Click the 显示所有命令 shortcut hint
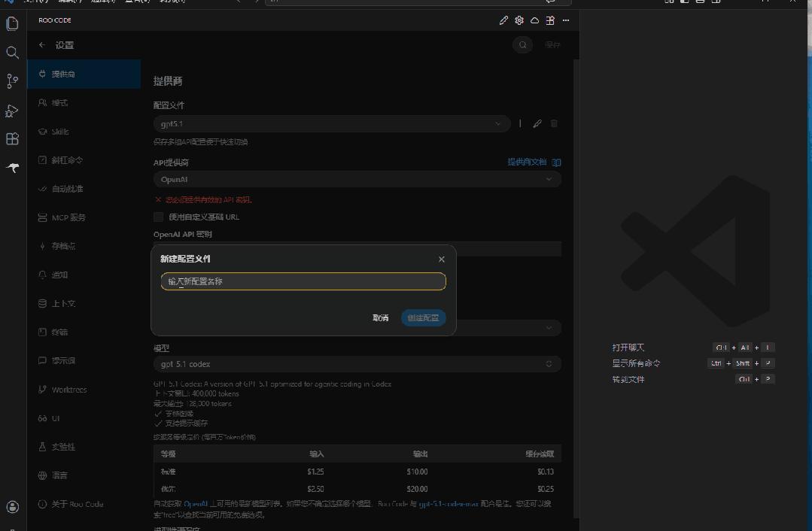Image resolution: width=812 pixels, height=531 pixels. pyautogui.click(x=636, y=363)
